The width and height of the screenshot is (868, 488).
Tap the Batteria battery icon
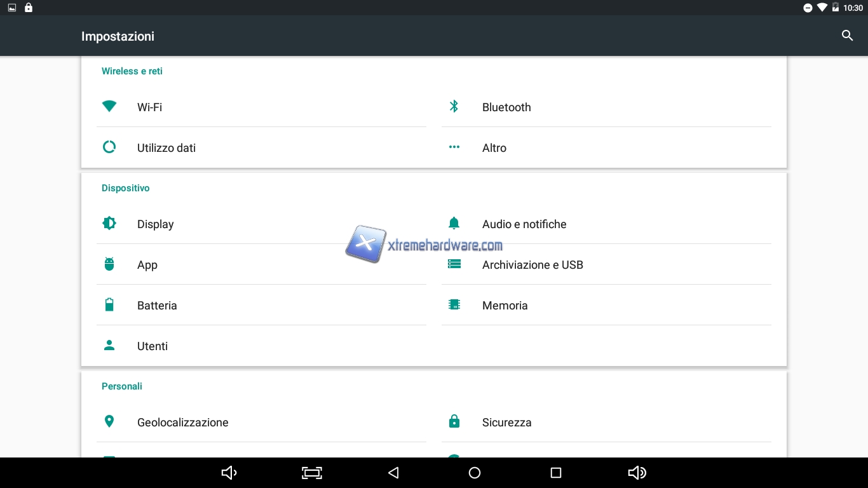click(109, 305)
